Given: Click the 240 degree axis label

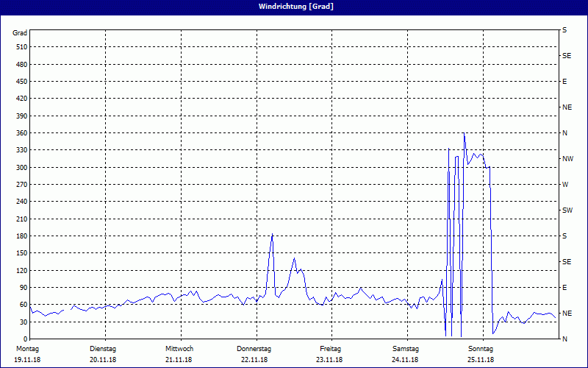Looking at the screenshot, I should pyautogui.click(x=22, y=202).
